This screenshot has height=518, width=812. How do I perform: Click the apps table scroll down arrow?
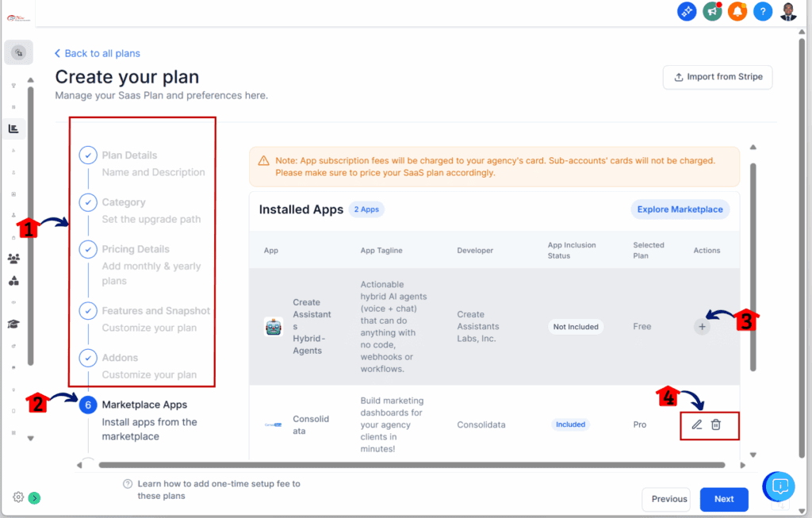[753, 455]
